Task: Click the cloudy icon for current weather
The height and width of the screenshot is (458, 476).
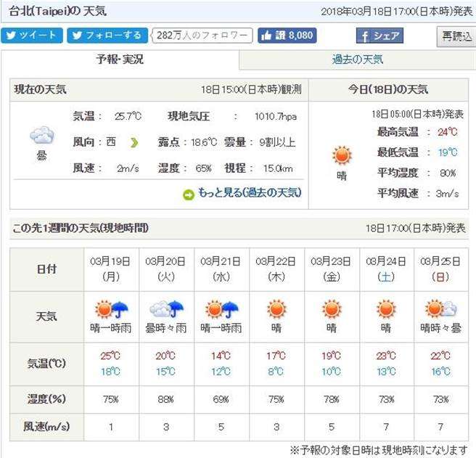Action: pyautogui.click(x=41, y=136)
